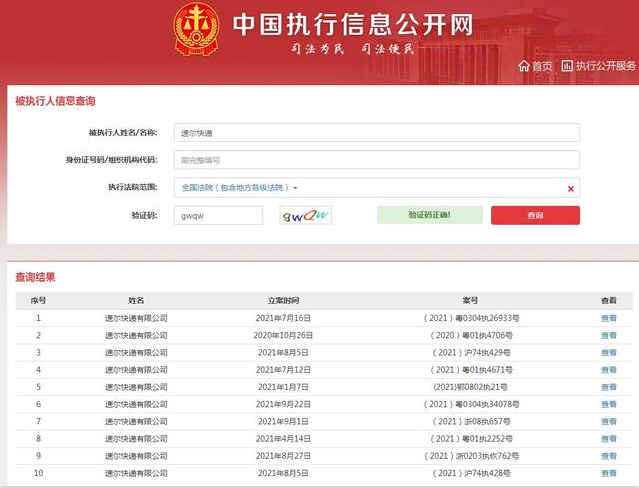Image resolution: width=639 pixels, height=488 pixels.
Task: Select the date 2021年8月27日
Action: click(x=283, y=456)
